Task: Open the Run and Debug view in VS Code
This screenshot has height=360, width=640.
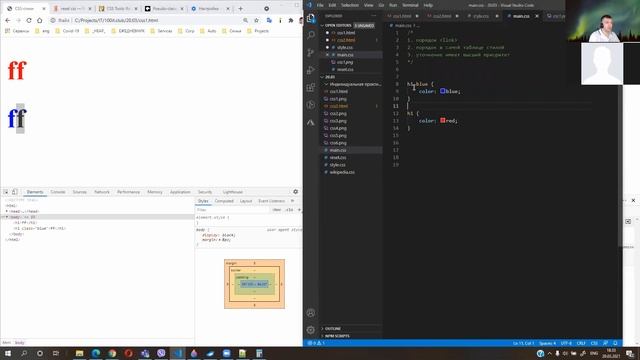Action: (x=311, y=70)
